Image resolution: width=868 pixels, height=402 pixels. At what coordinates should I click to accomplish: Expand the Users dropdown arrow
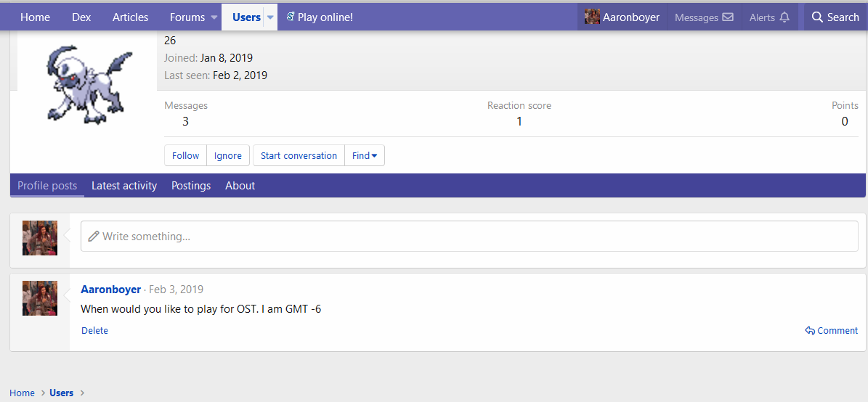tap(270, 17)
